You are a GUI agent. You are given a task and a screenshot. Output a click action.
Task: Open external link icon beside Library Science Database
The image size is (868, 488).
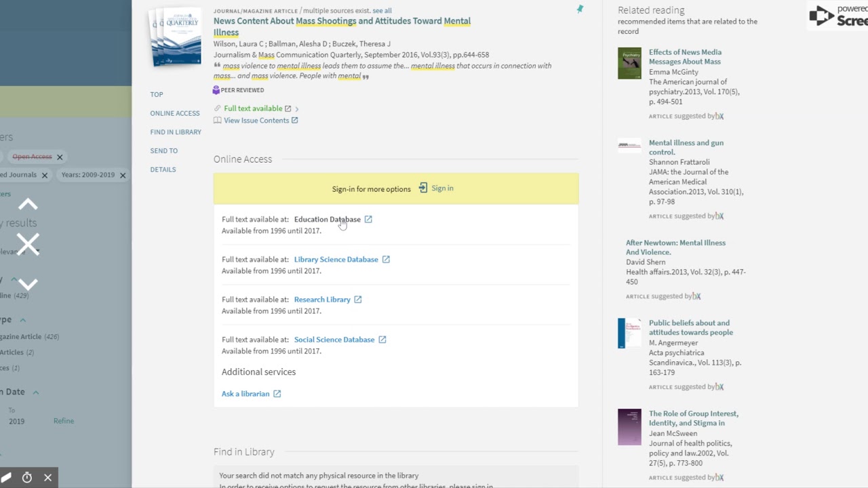click(x=386, y=260)
